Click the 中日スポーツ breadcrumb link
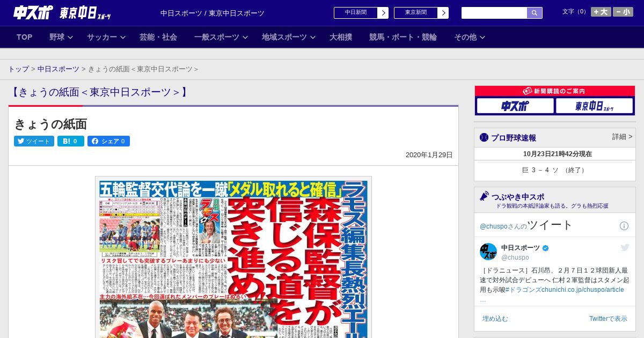This screenshot has width=644, height=338. click(58, 69)
